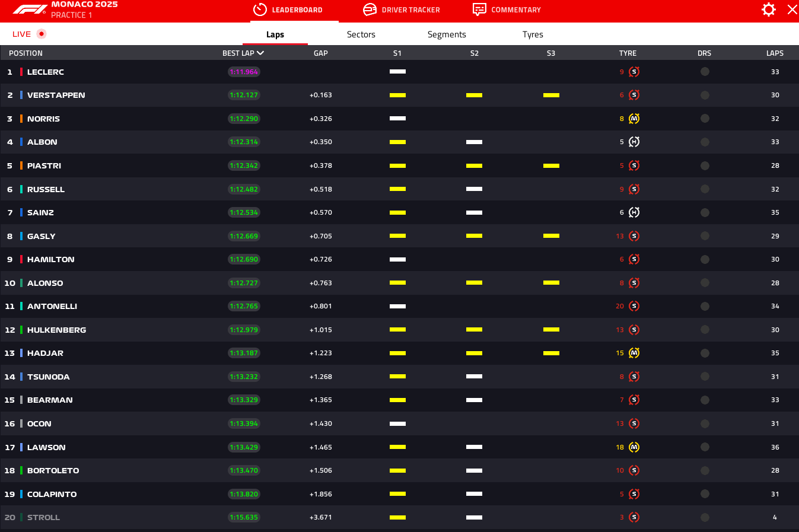This screenshot has width=799, height=532.
Task: Click Lawson's lap count 36
Action: 775,447
